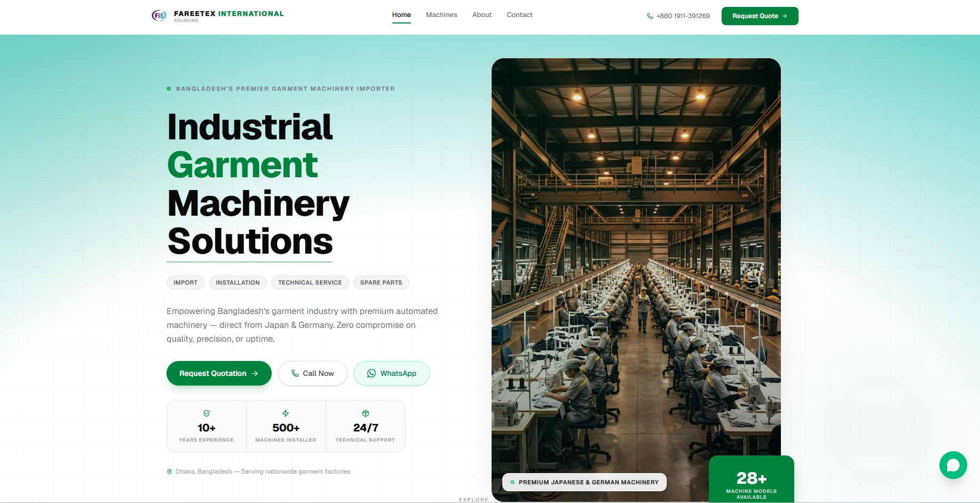The height and width of the screenshot is (503, 980).
Task: Open the Fareetex International brand name link
Action: click(x=229, y=14)
